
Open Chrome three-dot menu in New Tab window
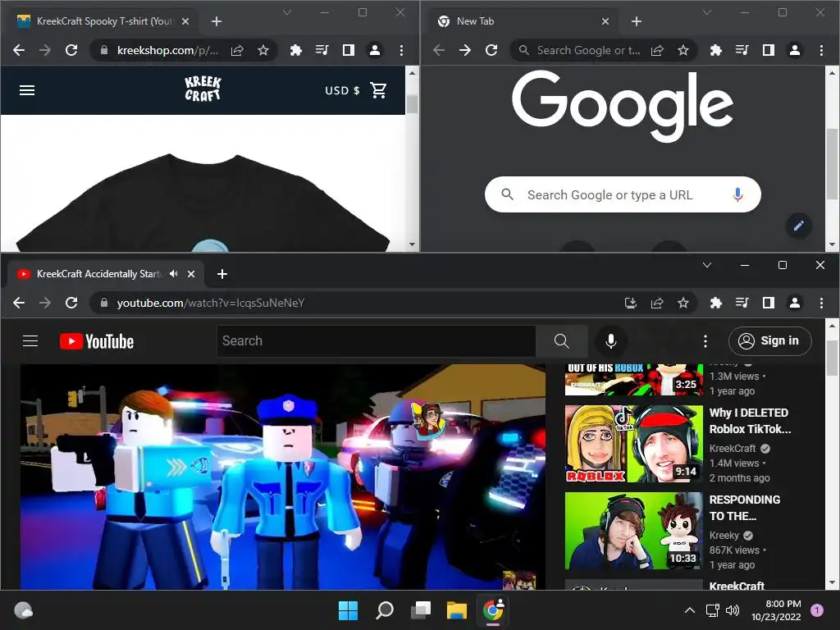[821, 50]
